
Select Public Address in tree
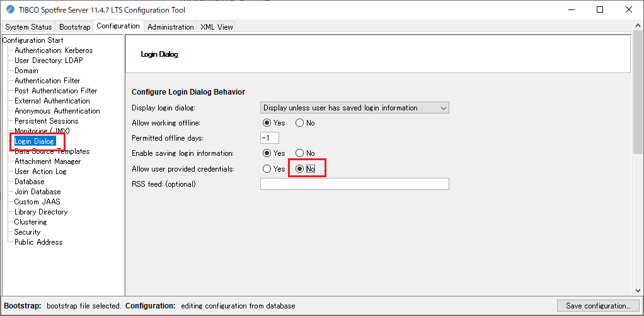[38, 242]
